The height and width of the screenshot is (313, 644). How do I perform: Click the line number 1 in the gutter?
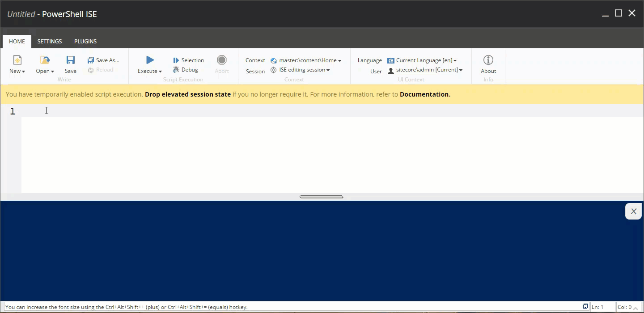pyautogui.click(x=13, y=111)
